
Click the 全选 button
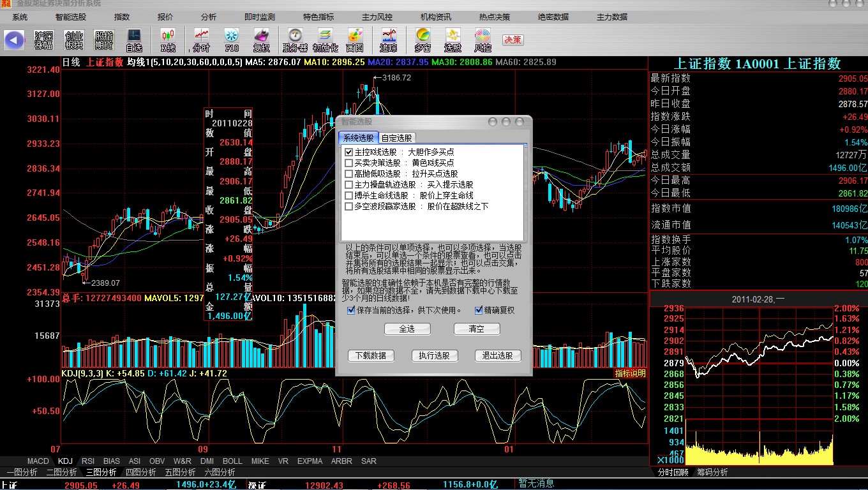tap(407, 329)
